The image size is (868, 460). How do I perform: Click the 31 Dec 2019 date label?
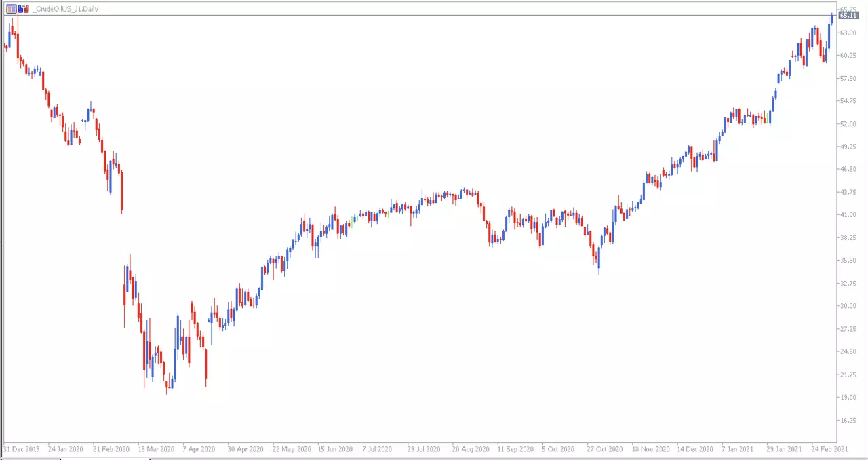[22, 449]
